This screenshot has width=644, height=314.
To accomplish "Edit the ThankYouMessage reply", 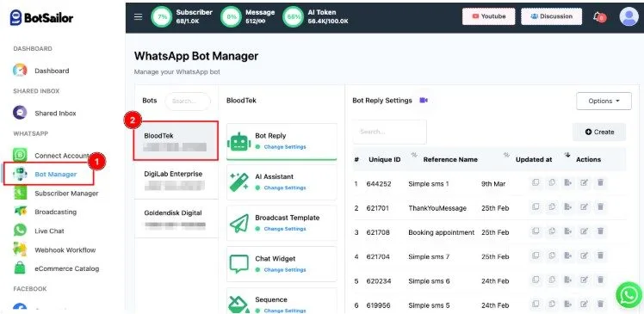I will [584, 206].
